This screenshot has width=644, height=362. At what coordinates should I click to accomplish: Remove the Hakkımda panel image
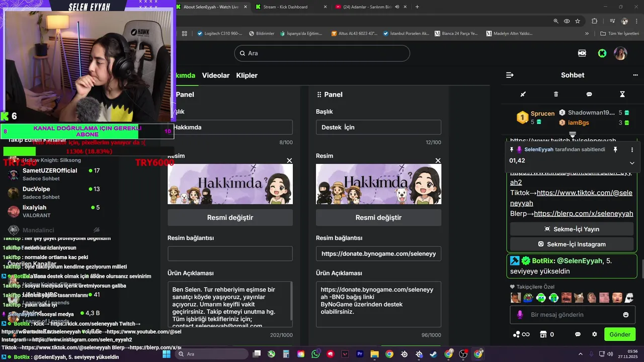point(289,160)
